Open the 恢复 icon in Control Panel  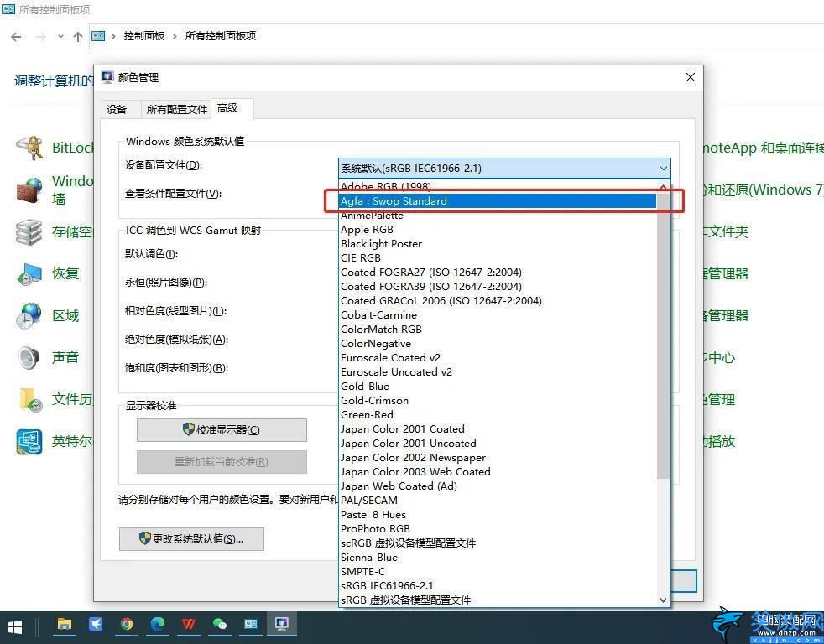click(29, 273)
